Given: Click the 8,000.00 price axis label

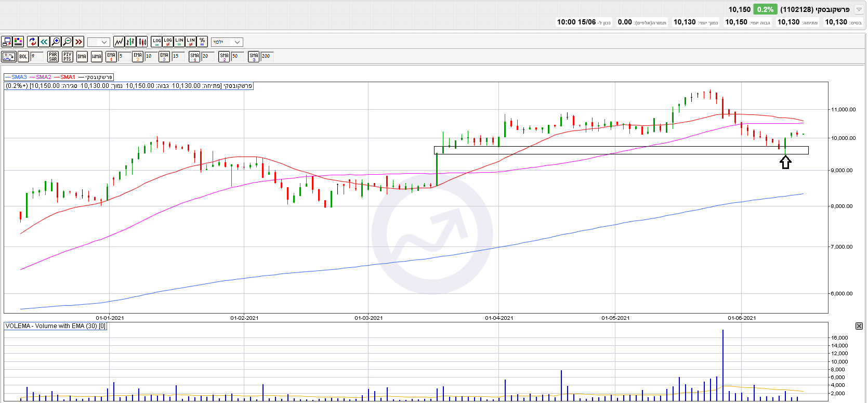Looking at the screenshot, I should point(841,206).
